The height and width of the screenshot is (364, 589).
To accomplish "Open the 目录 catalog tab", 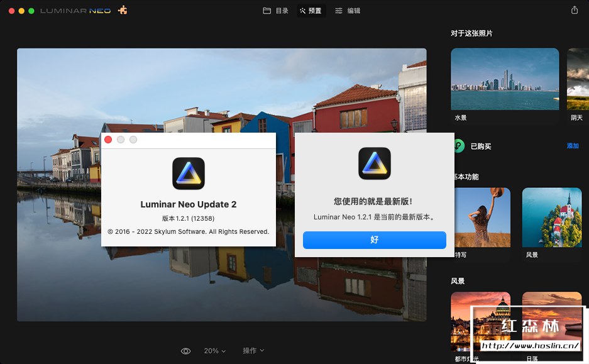I will (x=276, y=11).
